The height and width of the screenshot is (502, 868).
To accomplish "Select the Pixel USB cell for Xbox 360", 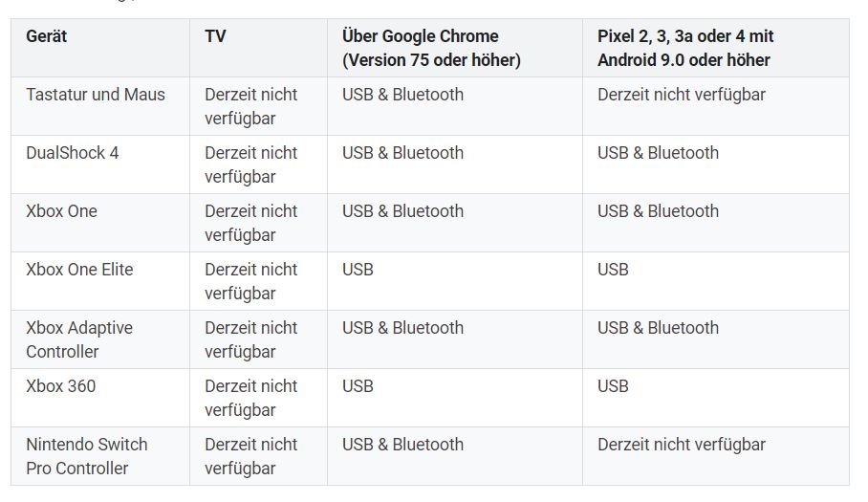I will tap(613, 386).
